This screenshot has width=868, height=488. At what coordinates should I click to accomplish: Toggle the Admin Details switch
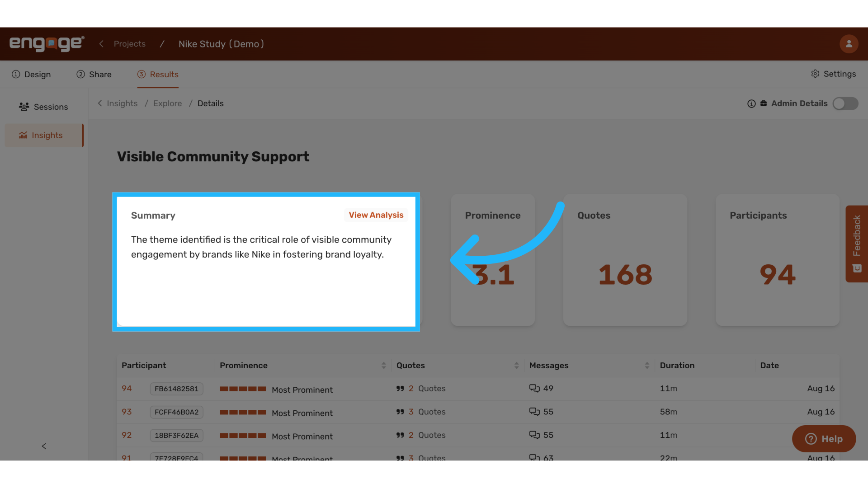(845, 103)
